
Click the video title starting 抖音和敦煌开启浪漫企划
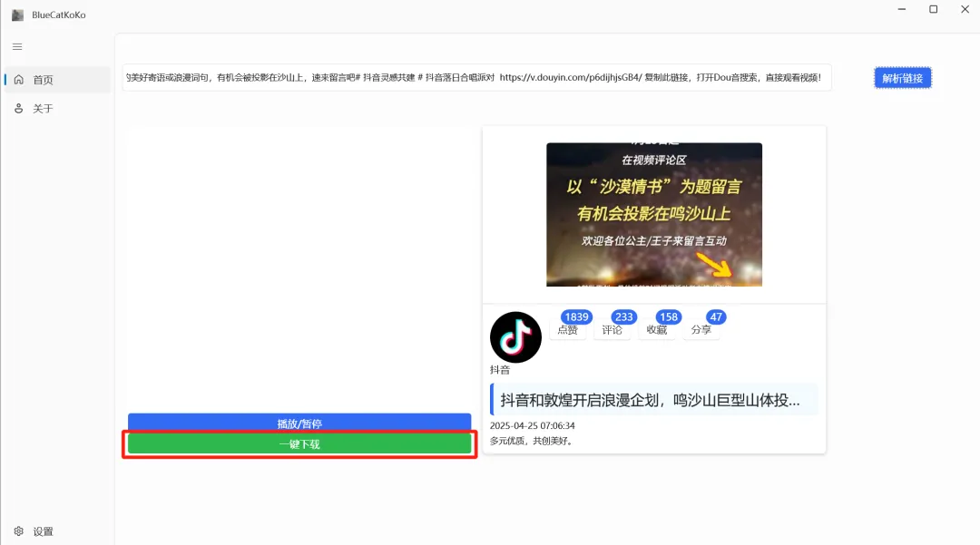pos(650,400)
